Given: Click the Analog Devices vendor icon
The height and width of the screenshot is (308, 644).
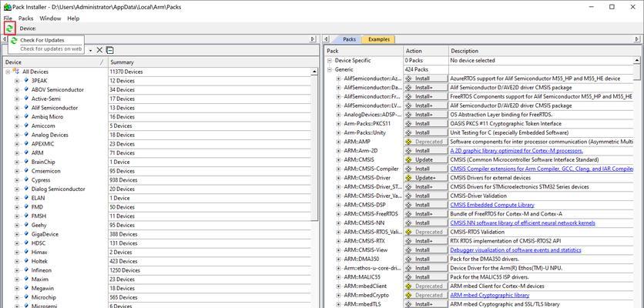Looking at the screenshot, I should [26, 135].
